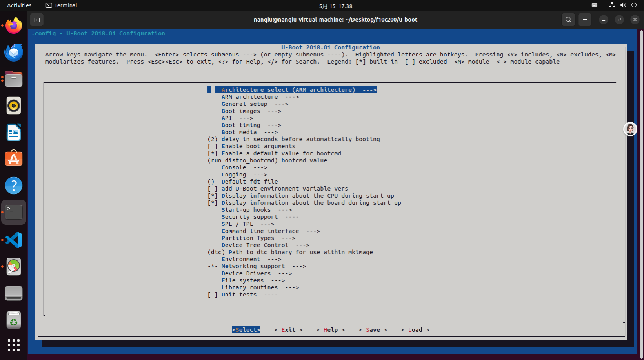Image resolution: width=644 pixels, height=360 pixels.
Task: Open Firefox from the dock
Action: (x=14, y=25)
